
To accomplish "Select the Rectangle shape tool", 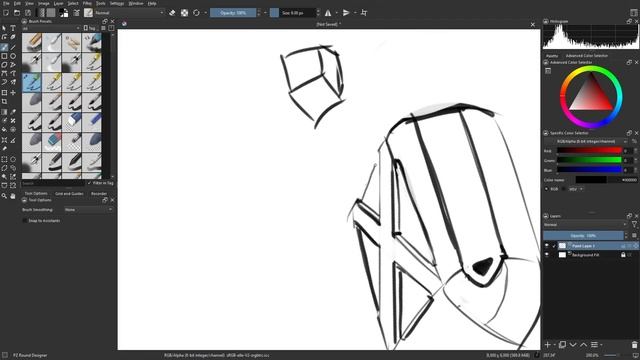I will coord(4,56).
